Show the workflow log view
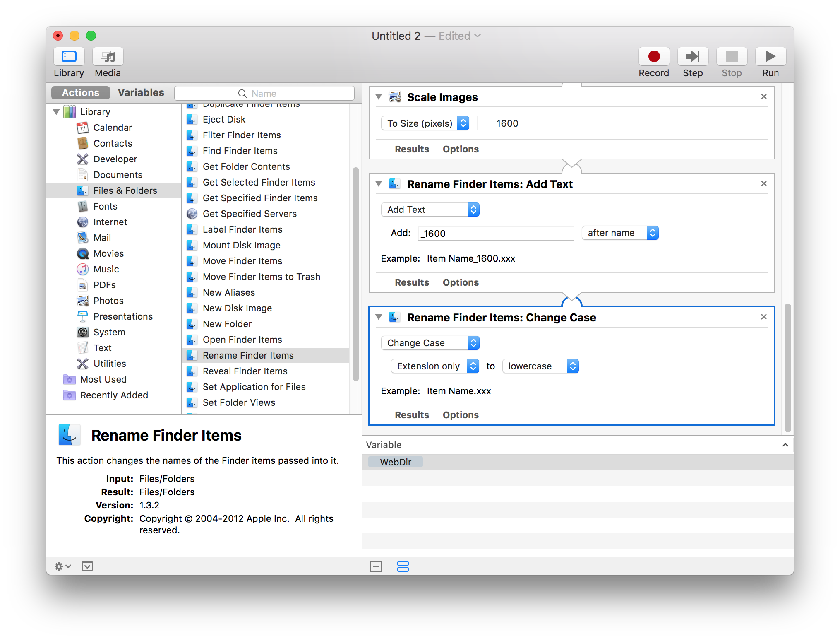The width and height of the screenshot is (840, 641). [x=376, y=566]
